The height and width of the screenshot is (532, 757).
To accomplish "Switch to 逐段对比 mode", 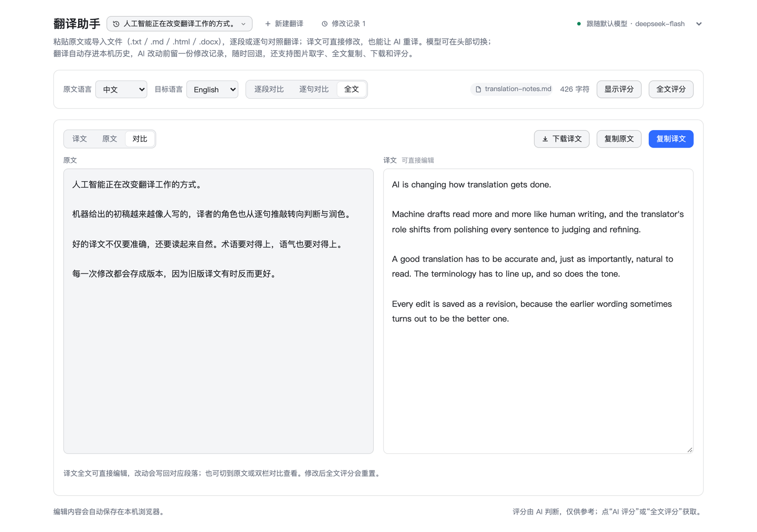I will 269,89.
